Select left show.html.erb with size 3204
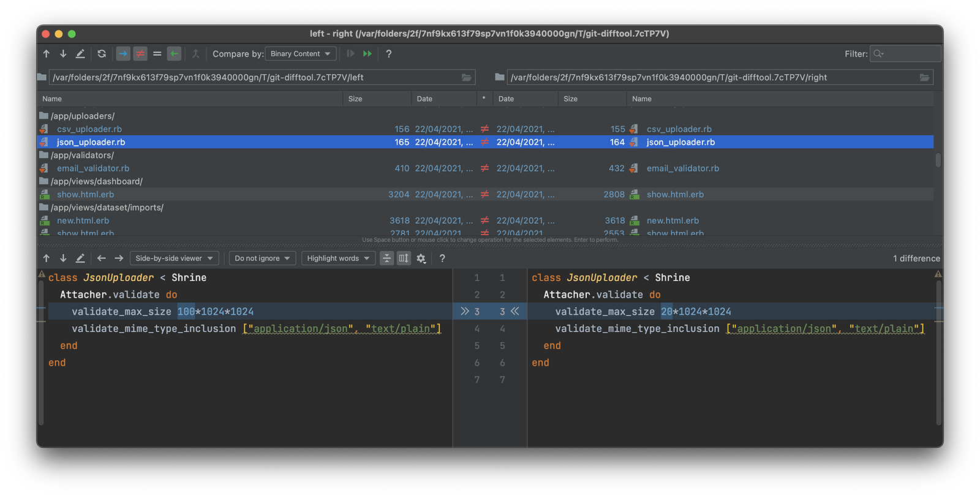Image resolution: width=980 pixels, height=496 pixels. (86, 194)
